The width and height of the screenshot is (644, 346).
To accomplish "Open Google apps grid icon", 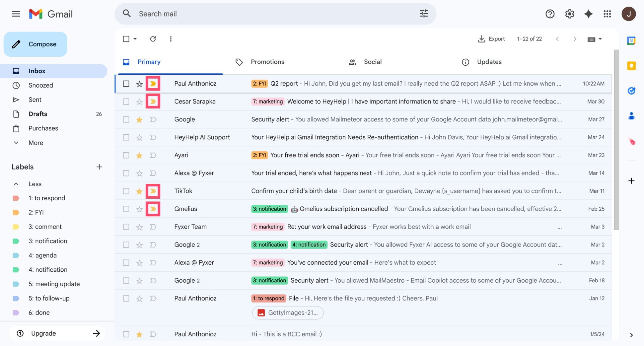I will [607, 14].
